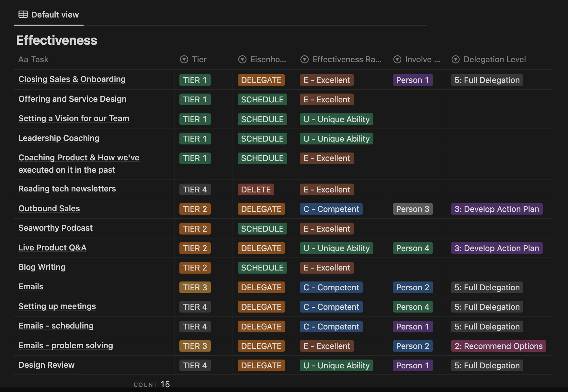
Task: Open the Closing Sales & Onboarding page
Action: [72, 79]
